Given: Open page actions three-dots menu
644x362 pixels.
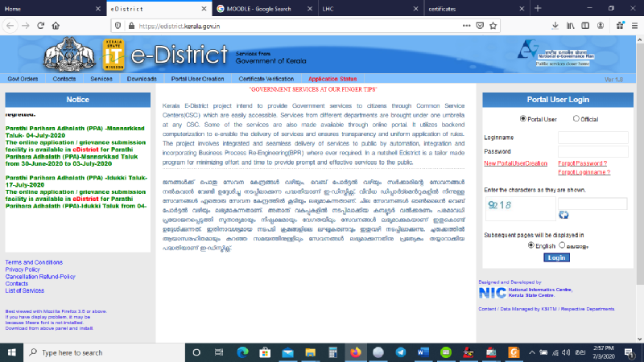Looking at the screenshot, I should 466,26.
